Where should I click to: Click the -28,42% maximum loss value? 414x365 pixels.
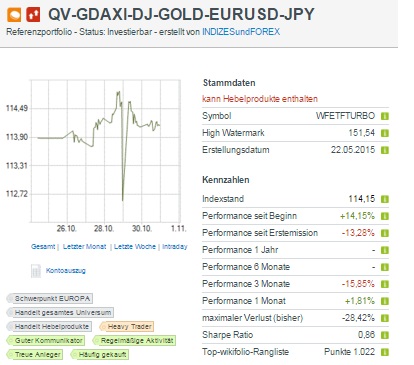pos(358,318)
